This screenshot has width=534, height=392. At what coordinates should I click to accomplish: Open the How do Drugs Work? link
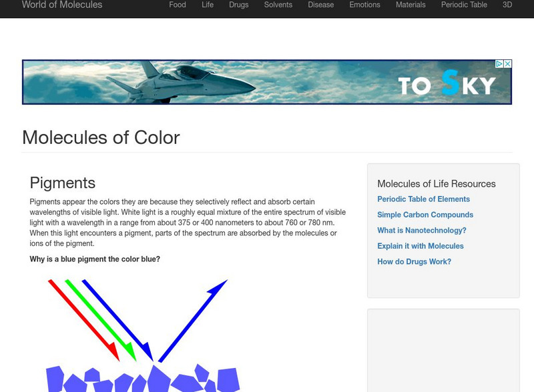[x=414, y=262]
